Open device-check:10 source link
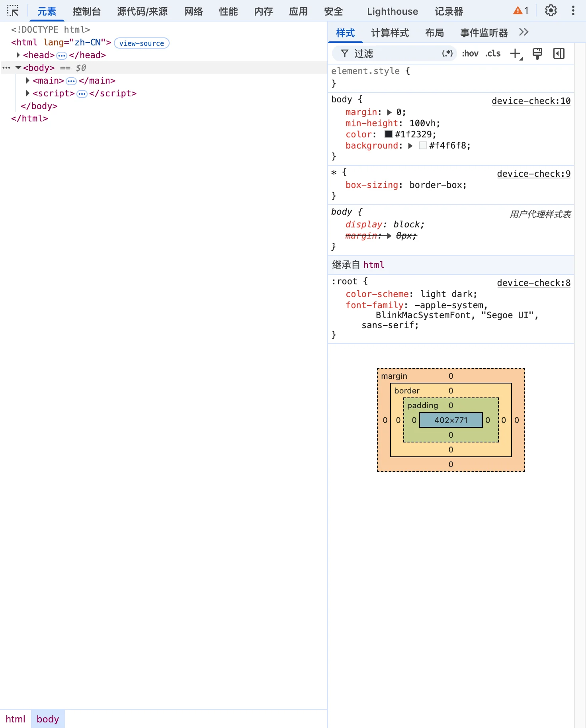Image resolution: width=586 pixels, height=728 pixels. coord(531,101)
